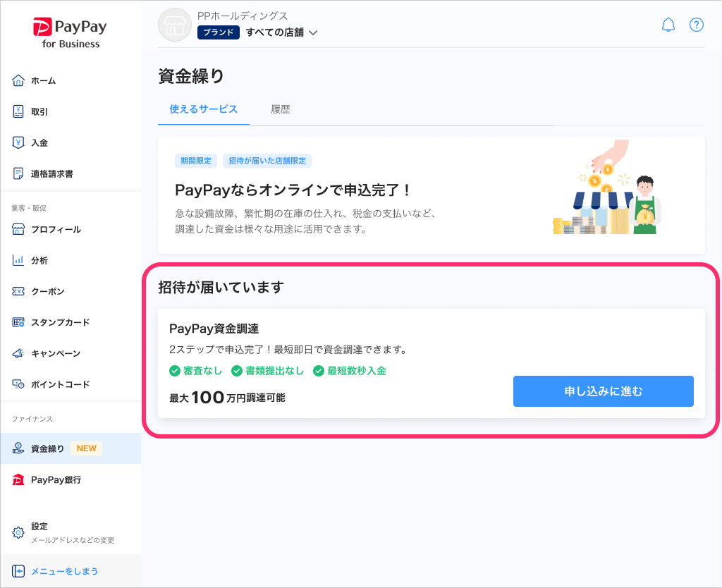Click the PPホールディングス company name
The height and width of the screenshot is (588, 722).
tap(243, 16)
